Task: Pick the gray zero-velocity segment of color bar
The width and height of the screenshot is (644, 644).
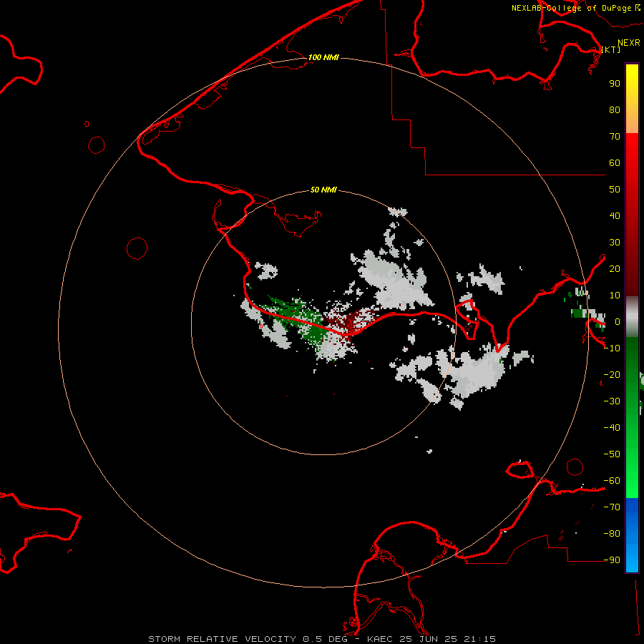Action: click(632, 317)
